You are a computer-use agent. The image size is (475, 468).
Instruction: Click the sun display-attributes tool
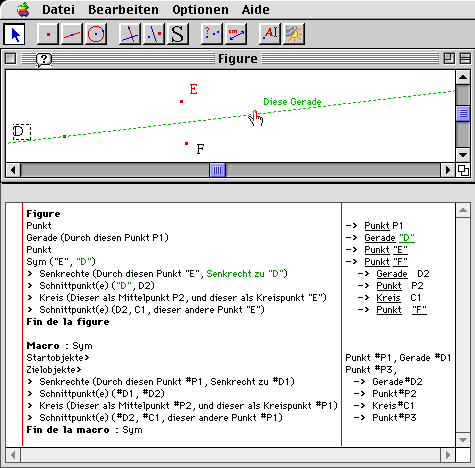[294, 34]
